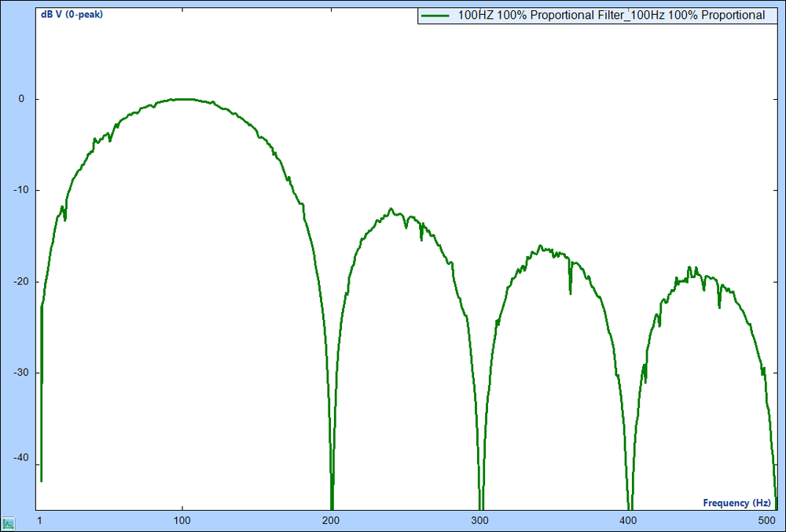Click the 300 Hz frequency tick label
The height and width of the screenshot is (532, 786).
[480, 520]
